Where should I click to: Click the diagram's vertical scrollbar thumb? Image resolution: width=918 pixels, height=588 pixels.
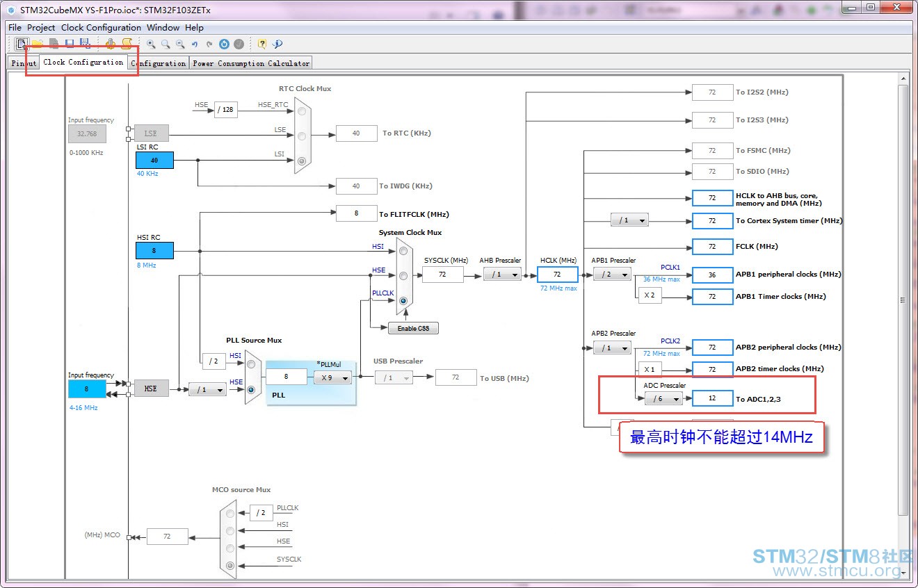[903, 300]
